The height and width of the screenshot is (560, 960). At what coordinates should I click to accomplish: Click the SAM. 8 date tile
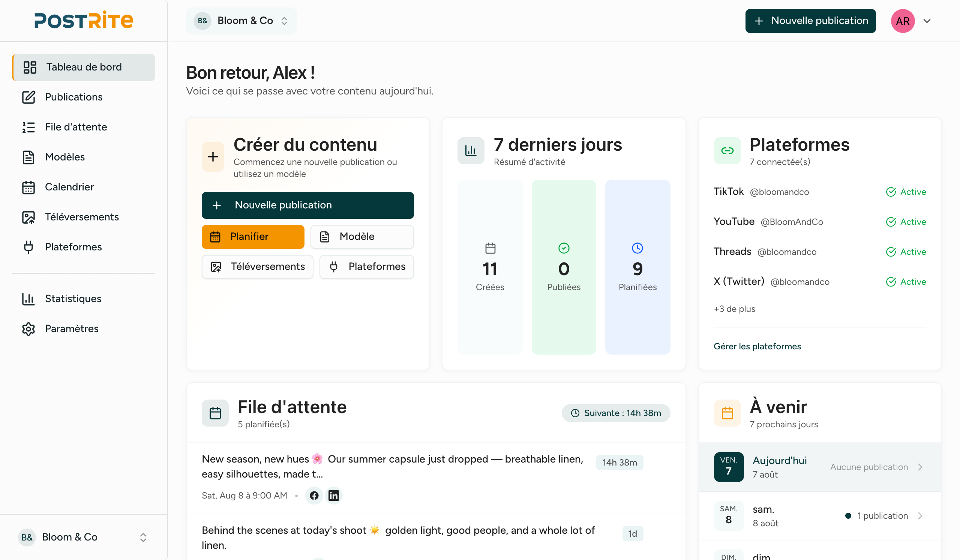coord(728,516)
